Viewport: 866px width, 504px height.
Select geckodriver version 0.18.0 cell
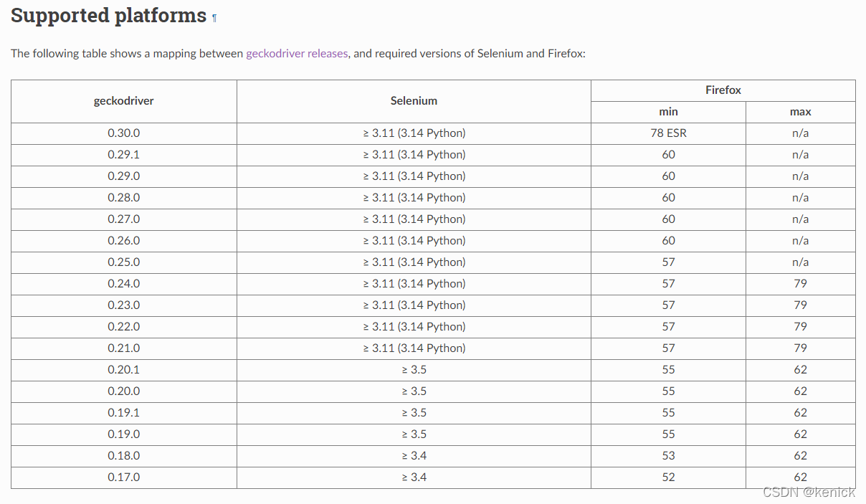(x=124, y=456)
